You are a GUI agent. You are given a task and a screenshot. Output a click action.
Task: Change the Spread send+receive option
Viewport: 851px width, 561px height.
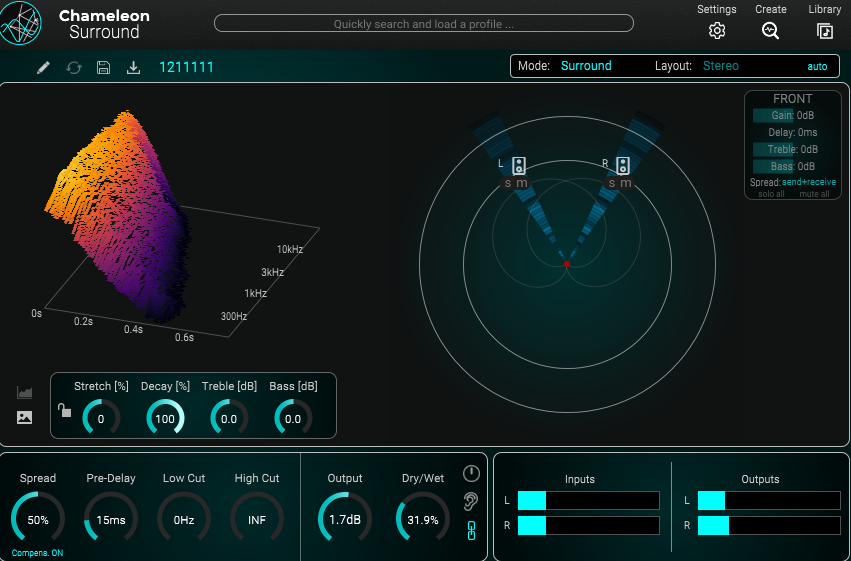point(809,182)
